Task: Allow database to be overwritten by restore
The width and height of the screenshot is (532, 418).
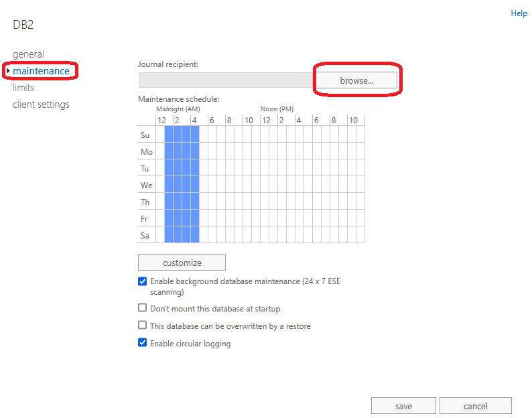Action: pyautogui.click(x=143, y=326)
